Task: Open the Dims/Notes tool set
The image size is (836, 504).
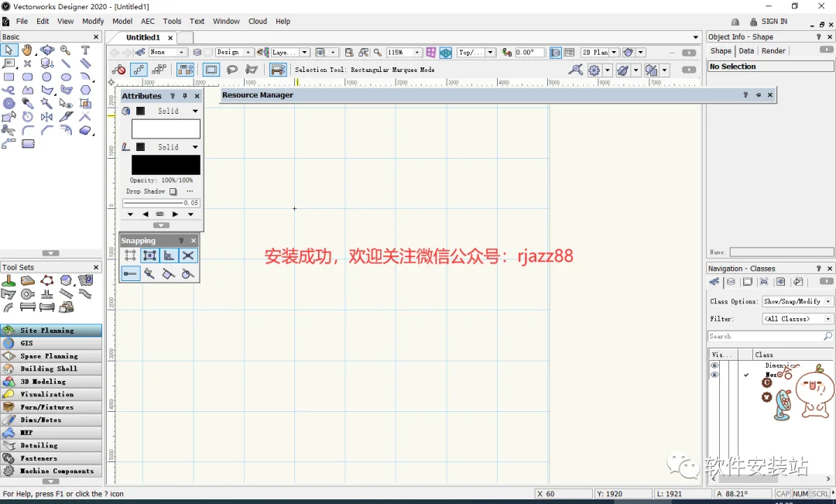Action: (51, 420)
